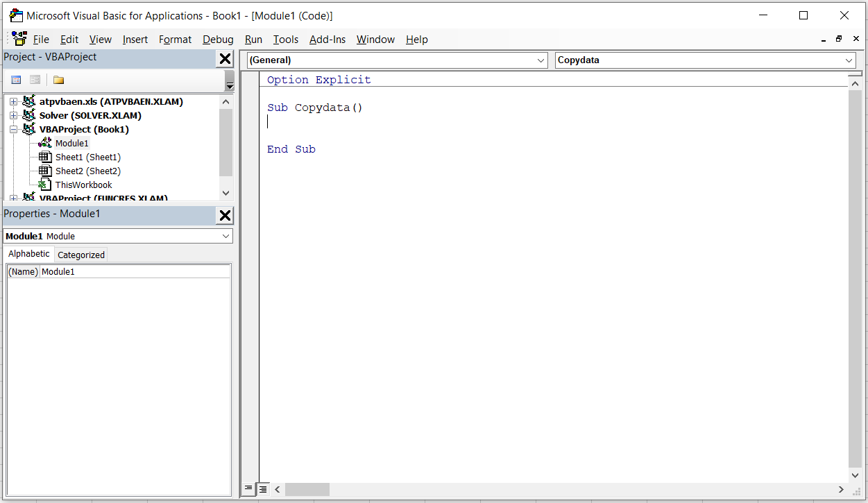Expand the atpvbaen.xls project node
The width and height of the screenshot is (868, 503).
click(13, 102)
